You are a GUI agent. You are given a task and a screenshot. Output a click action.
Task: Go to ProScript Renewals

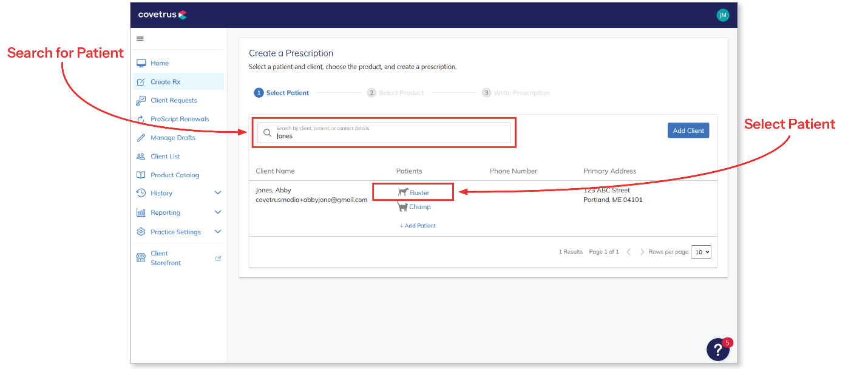[180, 119]
